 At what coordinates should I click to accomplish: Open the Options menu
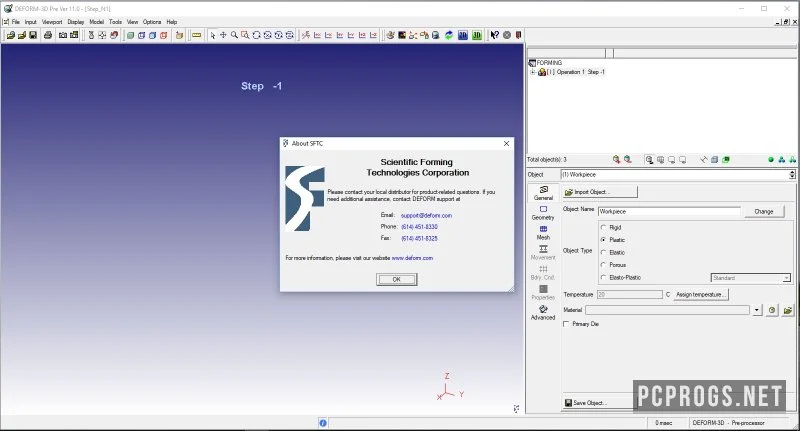[152, 22]
